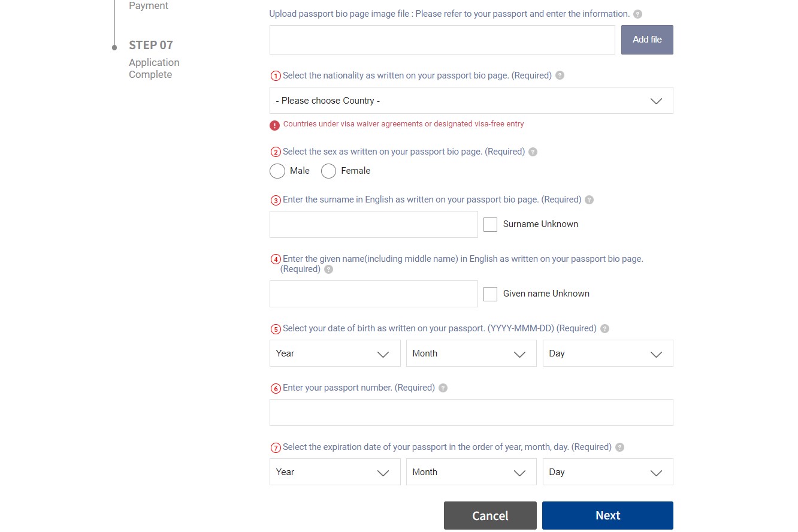This screenshot has height=532, width=798.
Task: Click help icon beside passport number label
Action: pos(443,388)
